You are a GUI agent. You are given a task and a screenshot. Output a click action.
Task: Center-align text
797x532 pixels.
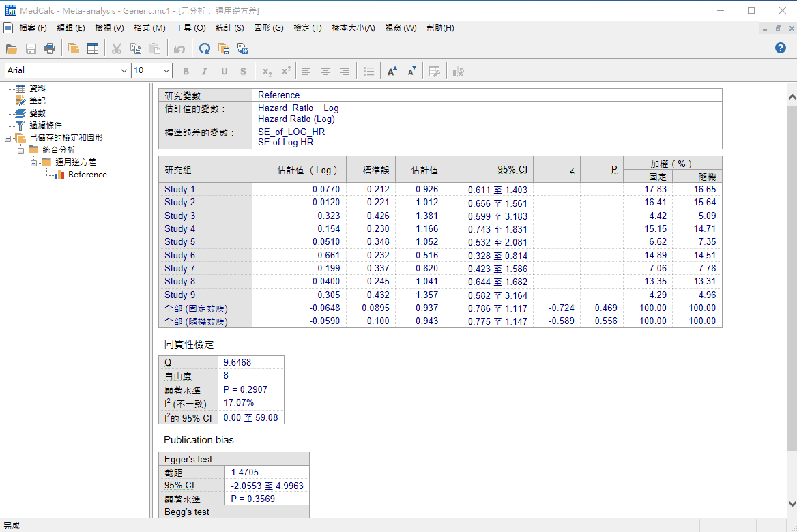325,72
